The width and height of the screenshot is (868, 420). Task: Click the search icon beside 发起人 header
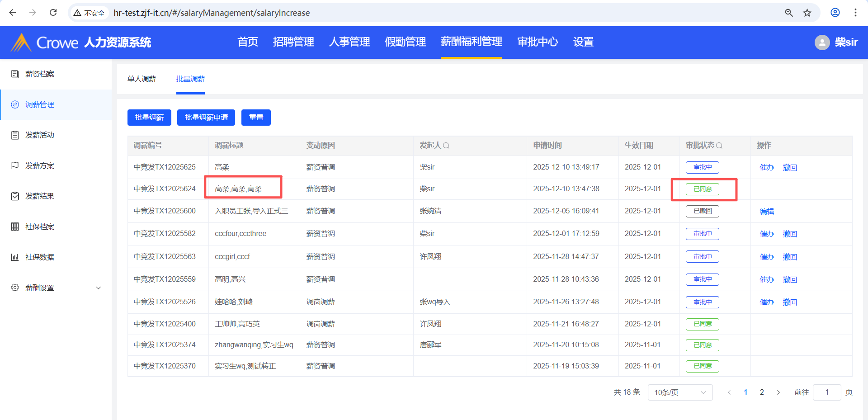pyautogui.click(x=446, y=146)
